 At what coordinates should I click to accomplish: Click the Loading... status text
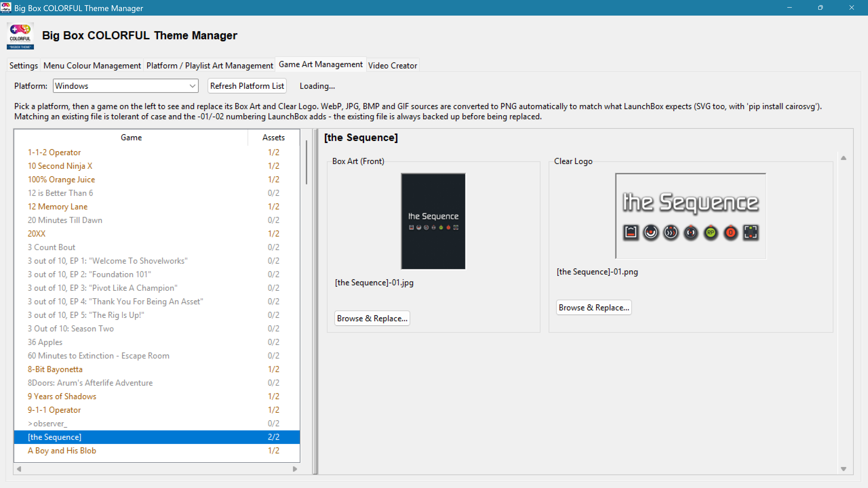(317, 86)
